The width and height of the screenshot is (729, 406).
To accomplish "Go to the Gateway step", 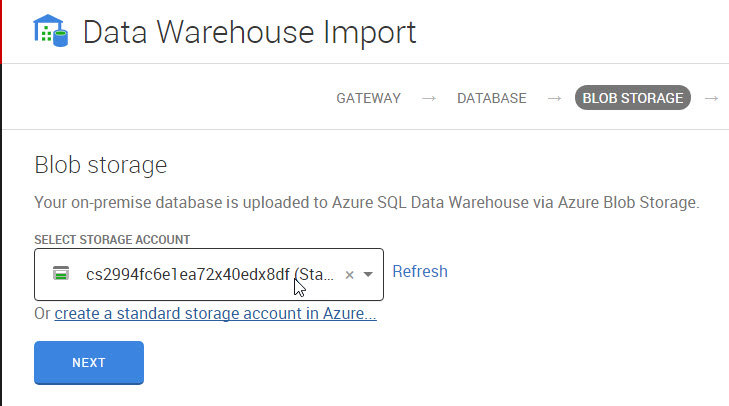I will [368, 98].
